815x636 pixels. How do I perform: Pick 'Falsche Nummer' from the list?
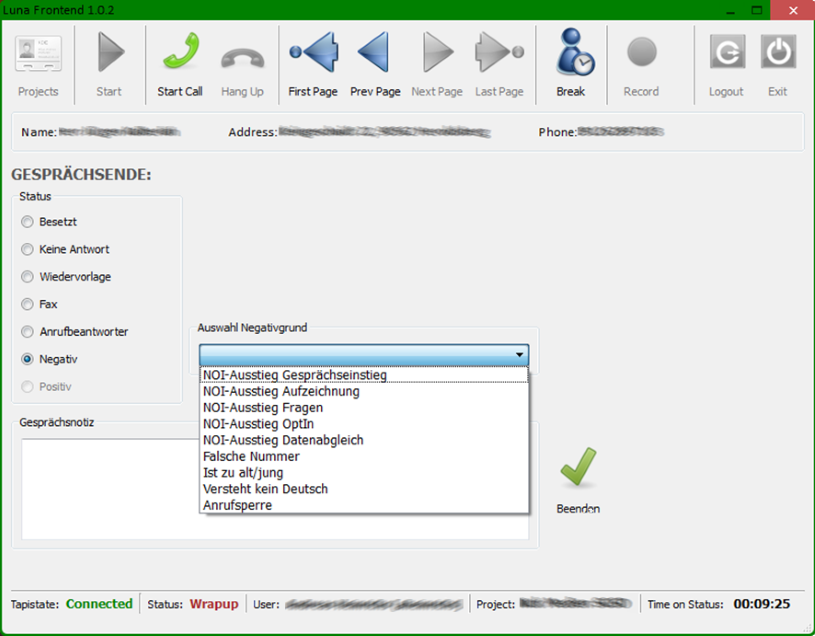pyautogui.click(x=251, y=456)
